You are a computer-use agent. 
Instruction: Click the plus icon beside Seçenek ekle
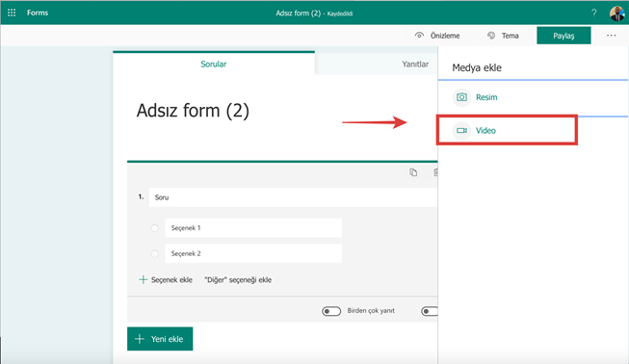pyautogui.click(x=143, y=280)
